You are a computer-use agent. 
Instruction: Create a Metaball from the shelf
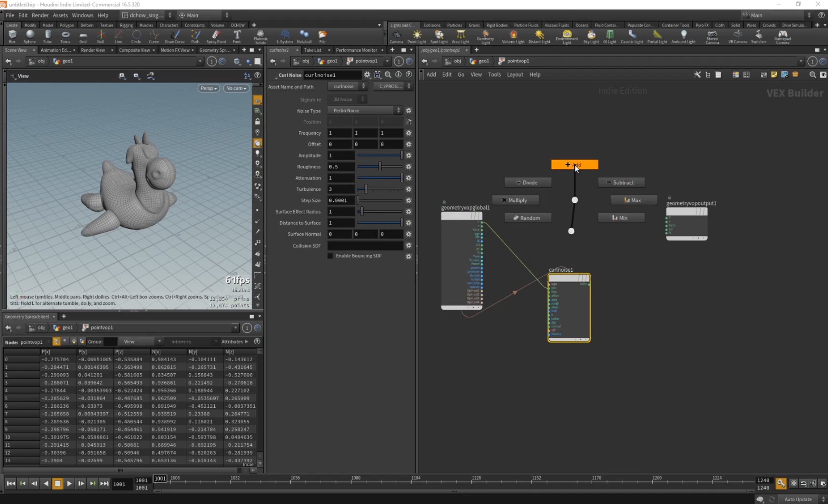[x=304, y=37]
